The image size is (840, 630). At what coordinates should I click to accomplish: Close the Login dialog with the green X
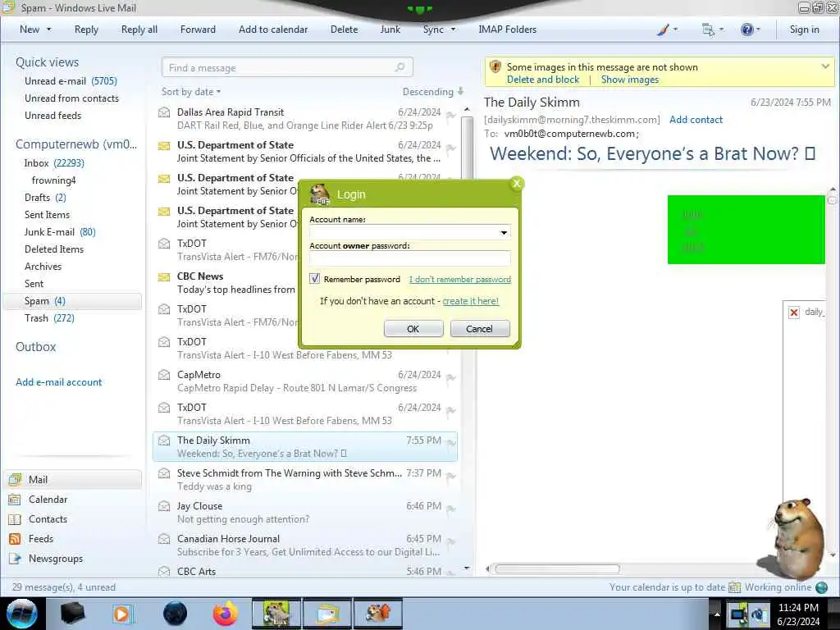pyautogui.click(x=517, y=184)
